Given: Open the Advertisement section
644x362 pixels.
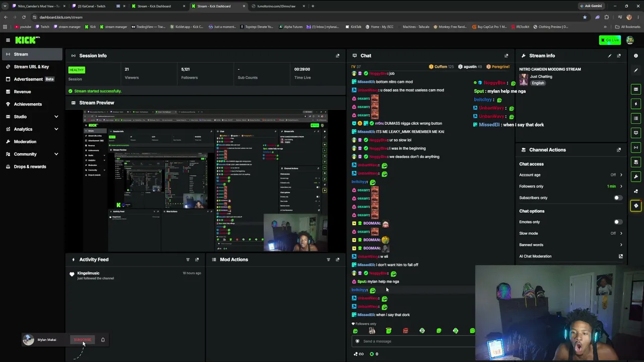Looking at the screenshot, I should click(x=31, y=79).
